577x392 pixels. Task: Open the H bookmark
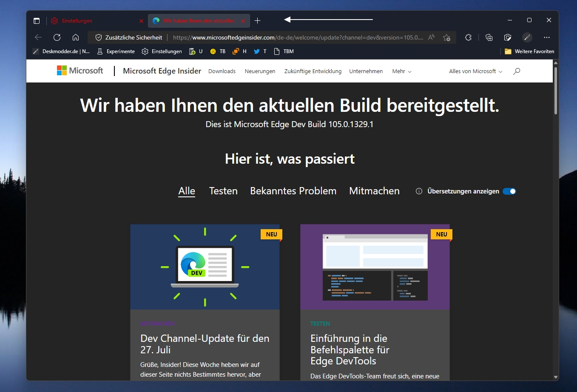240,51
